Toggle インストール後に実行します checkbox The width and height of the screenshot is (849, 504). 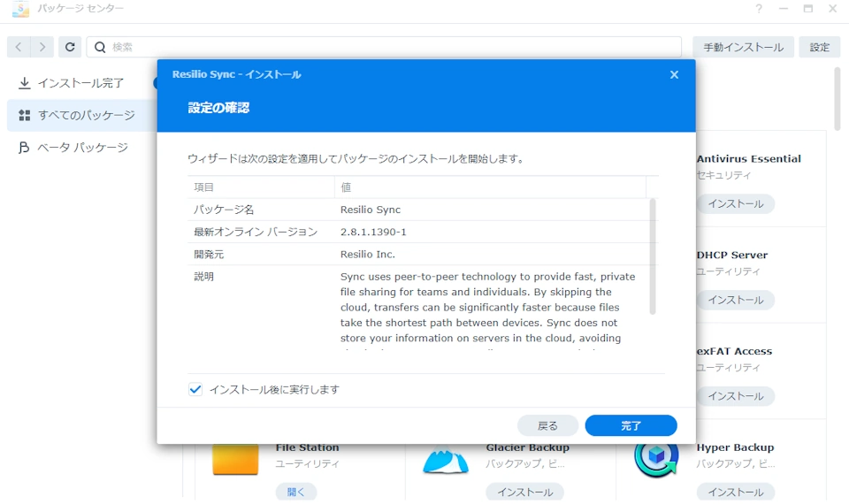pos(195,389)
